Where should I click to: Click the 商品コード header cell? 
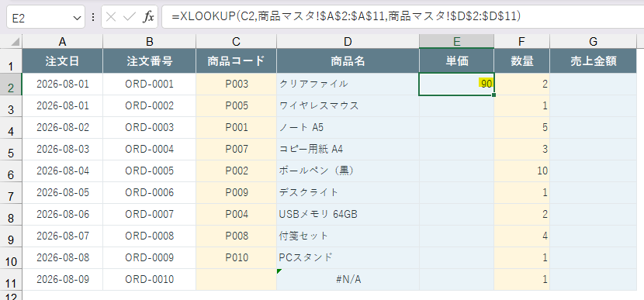pos(236,61)
